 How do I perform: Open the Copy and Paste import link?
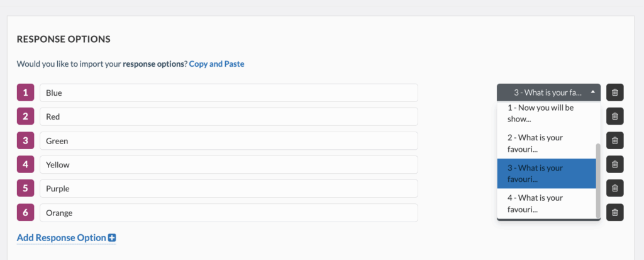216,64
